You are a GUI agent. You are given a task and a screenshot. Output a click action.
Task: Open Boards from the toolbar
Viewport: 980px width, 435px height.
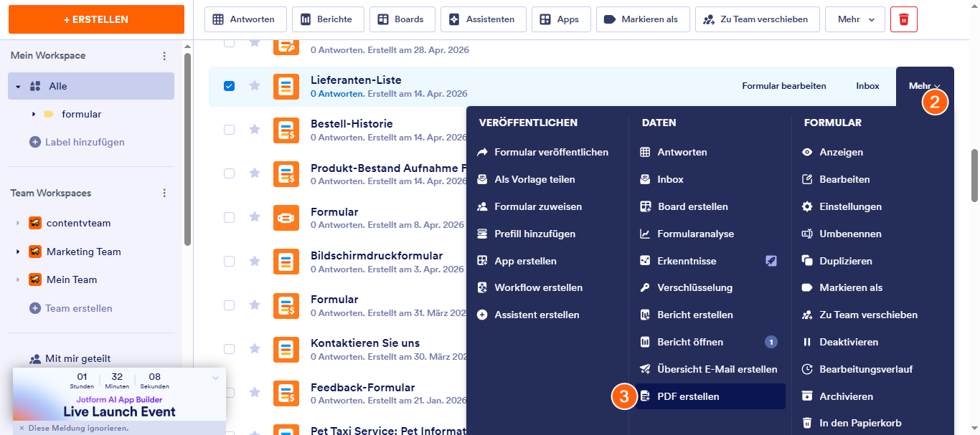pyautogui.click(x=402, y=19)
